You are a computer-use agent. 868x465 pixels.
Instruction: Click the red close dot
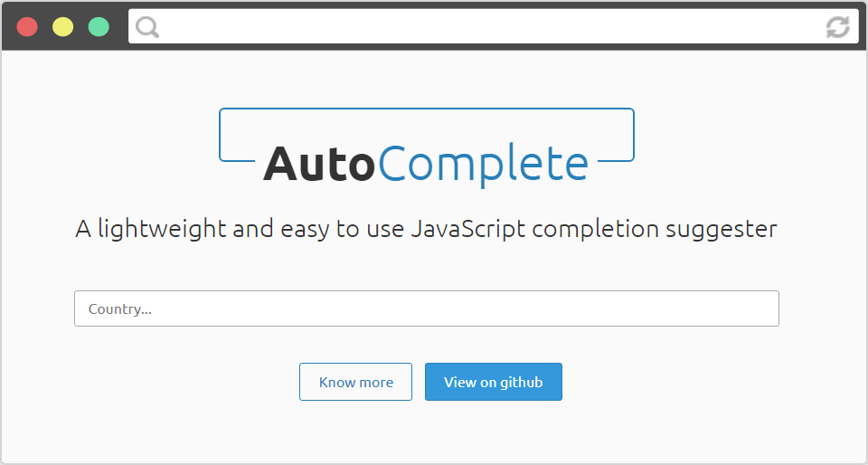pos(27,26)
